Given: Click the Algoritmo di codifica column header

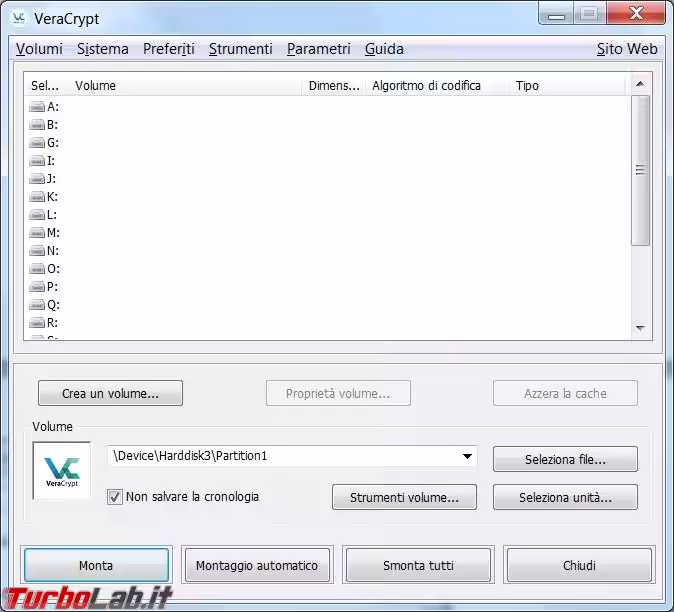Looking at the screenshot, I should 437,86.
